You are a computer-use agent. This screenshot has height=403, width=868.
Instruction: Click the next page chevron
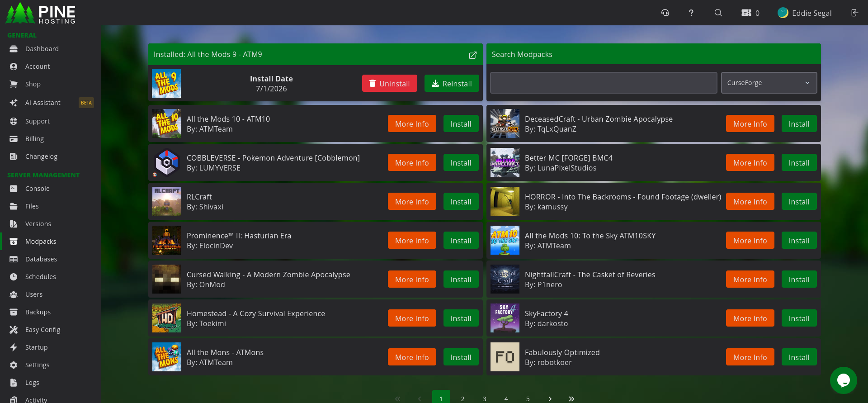550,398
